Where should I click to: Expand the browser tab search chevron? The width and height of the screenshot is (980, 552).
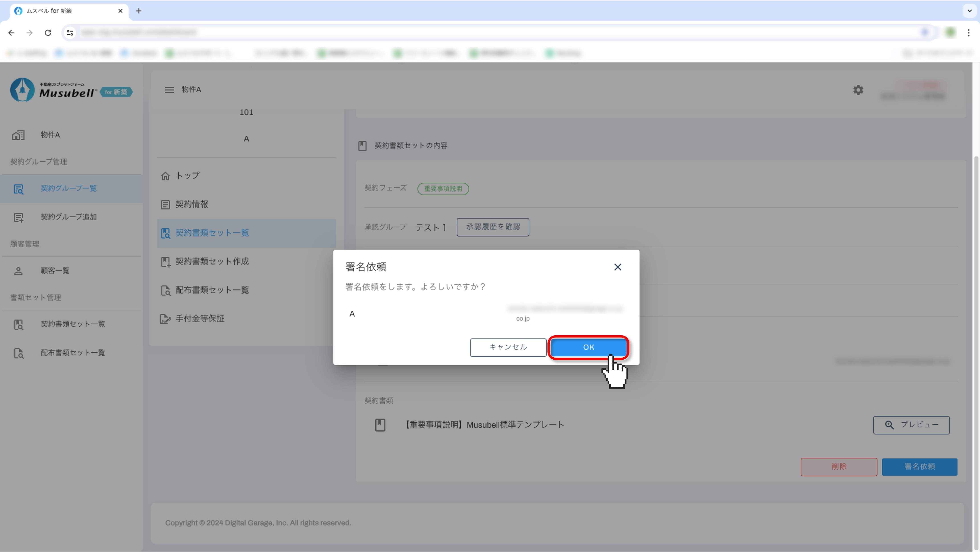click(969, 11)
